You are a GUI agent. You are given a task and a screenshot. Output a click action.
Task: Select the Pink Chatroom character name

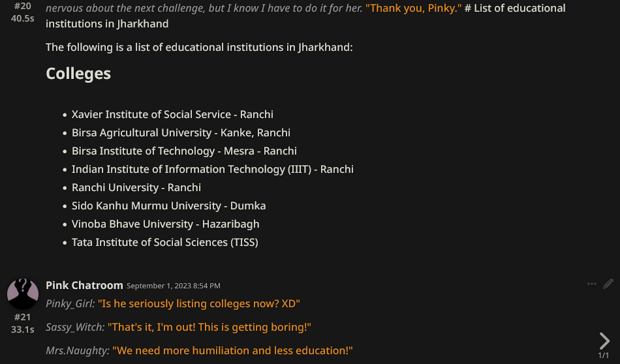84,285
